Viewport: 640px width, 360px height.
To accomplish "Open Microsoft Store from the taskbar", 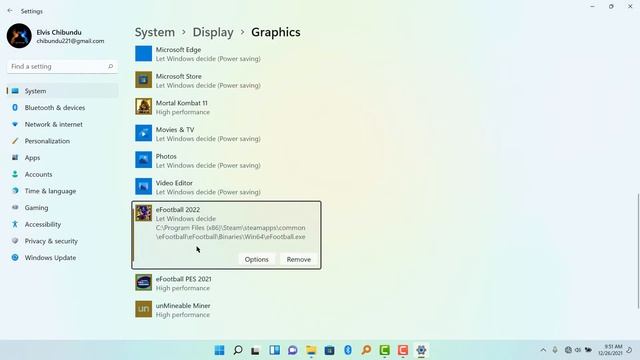I will 329,350.
